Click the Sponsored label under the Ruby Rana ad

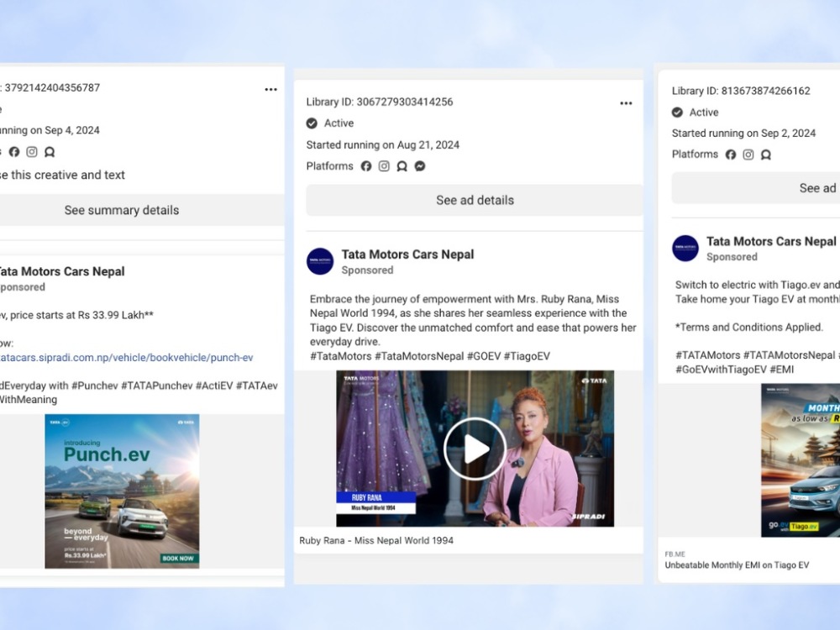click(368, 270)
